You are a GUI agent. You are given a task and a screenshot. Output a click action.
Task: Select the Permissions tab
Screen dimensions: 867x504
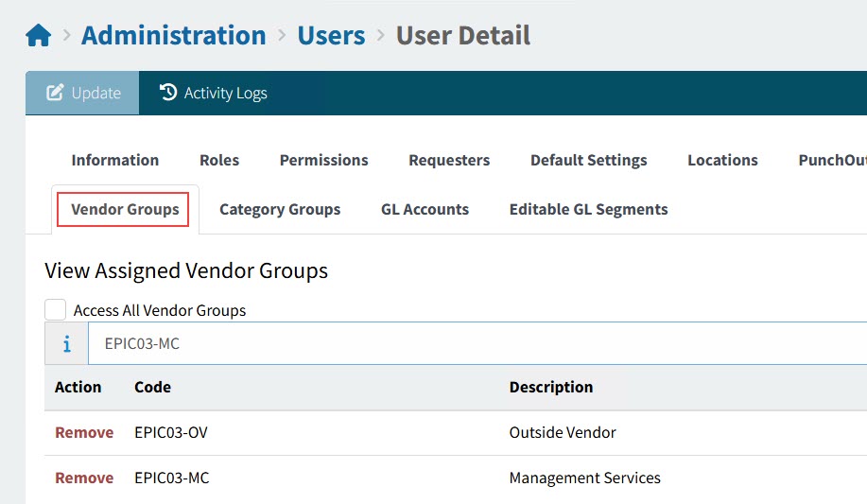(x=323, y=160)
